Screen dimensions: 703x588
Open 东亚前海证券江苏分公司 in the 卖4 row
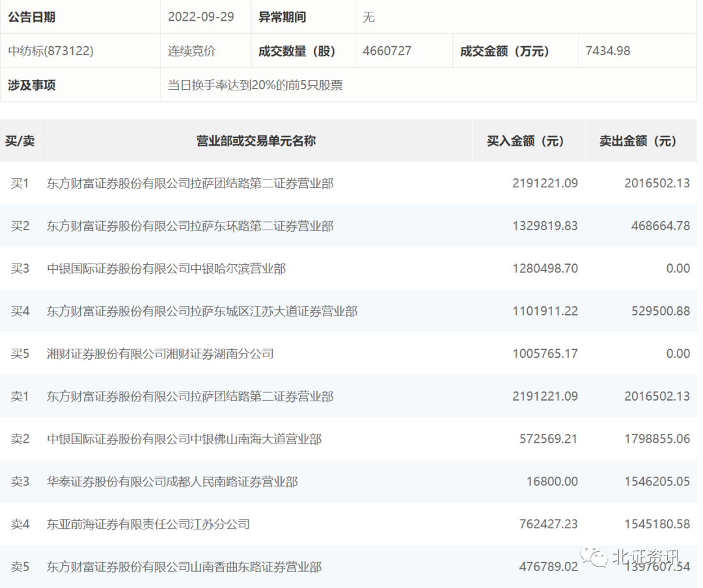click(x=148, y=524)
